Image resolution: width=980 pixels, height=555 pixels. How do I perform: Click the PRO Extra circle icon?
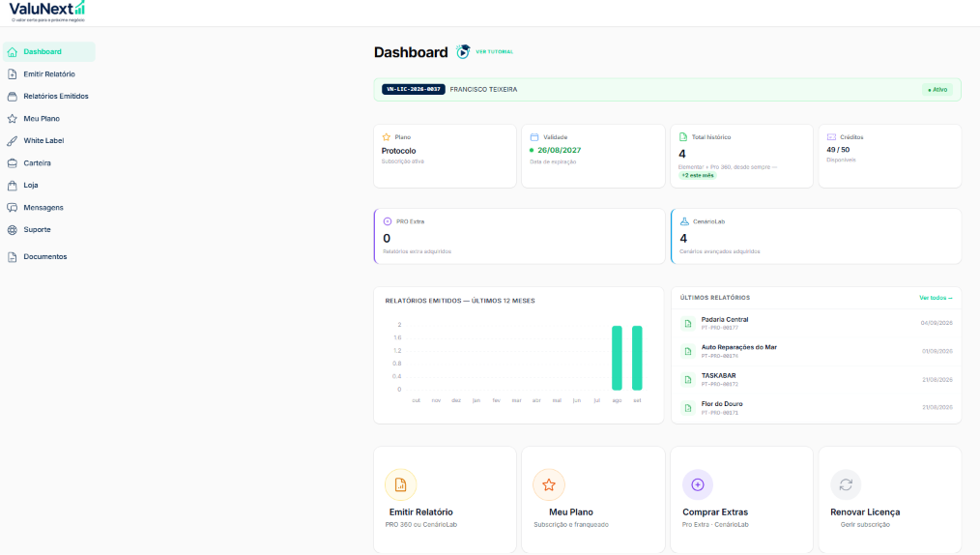(x=388, y=221)
